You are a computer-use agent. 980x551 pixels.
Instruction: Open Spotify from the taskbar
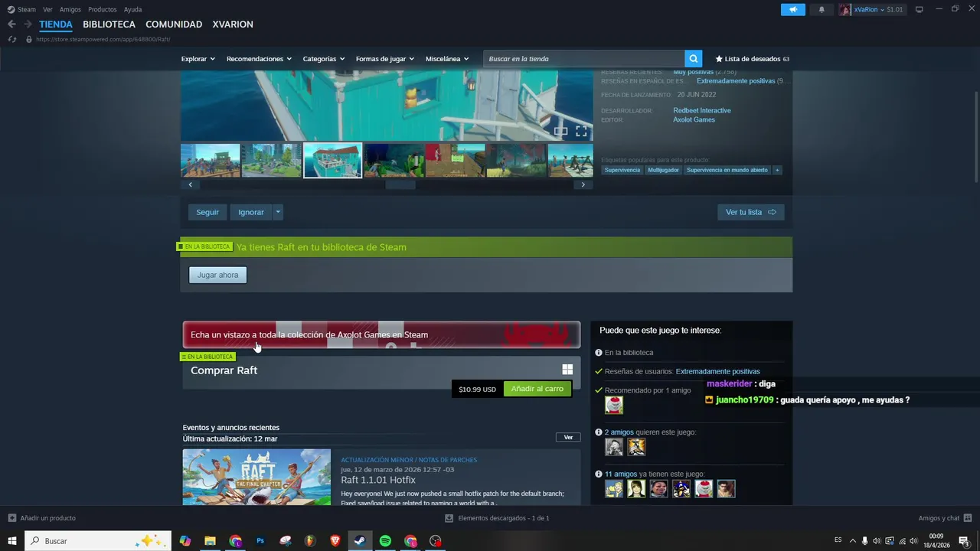[x=385, y=541]
